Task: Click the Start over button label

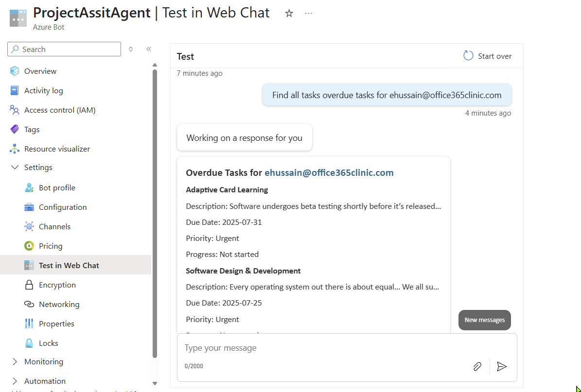Action: click(x=494, y=56)
